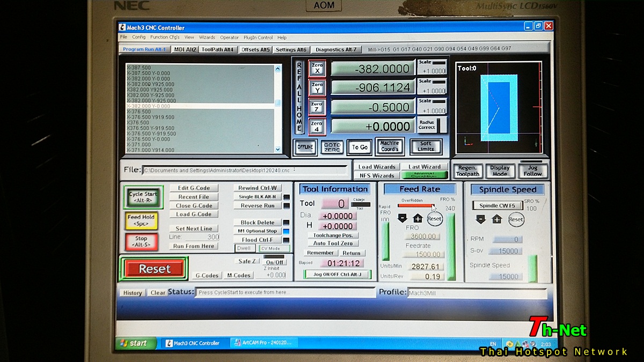Toggle Single BLK Alt-N
Image resolution: width=644 pixels, height=362 pixels.
point(257,197)
